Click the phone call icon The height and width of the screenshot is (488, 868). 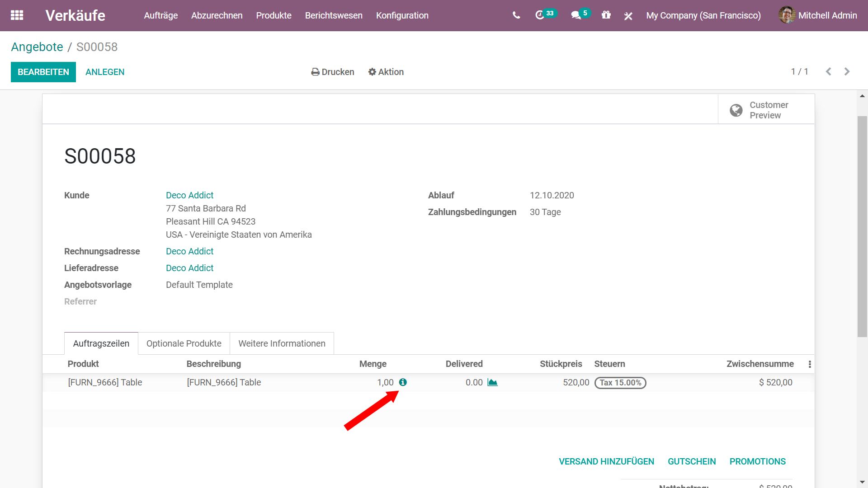(x=516, y=15)
